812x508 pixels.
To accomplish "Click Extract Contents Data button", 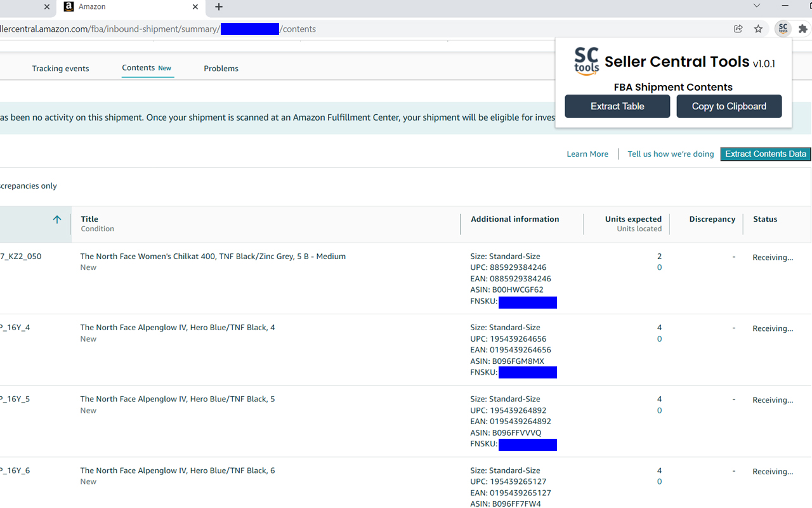I will [766, 154].
